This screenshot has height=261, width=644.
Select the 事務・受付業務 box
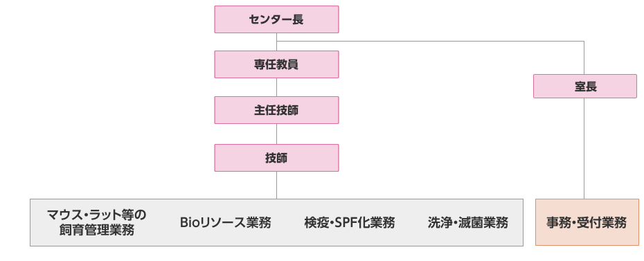(587, 222)
